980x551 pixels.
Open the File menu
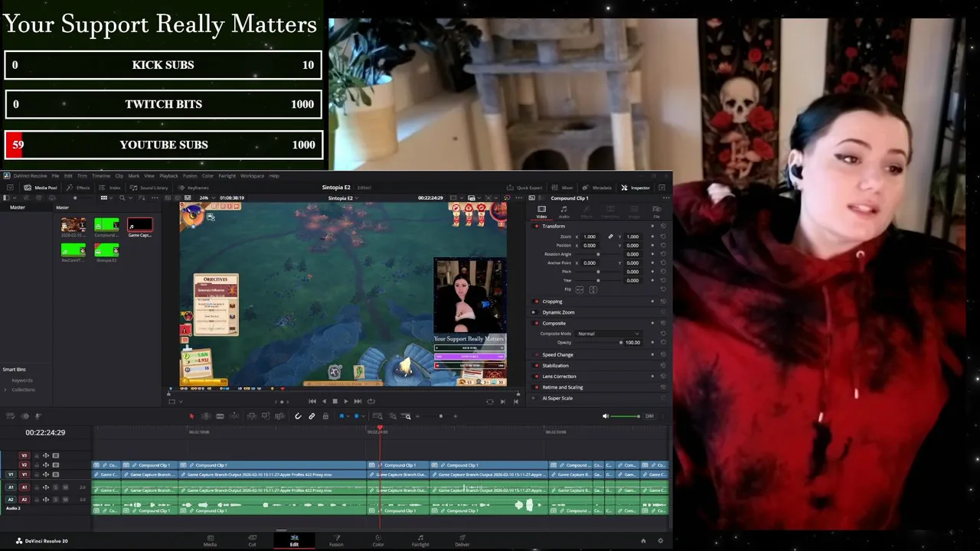click(55, 176)
